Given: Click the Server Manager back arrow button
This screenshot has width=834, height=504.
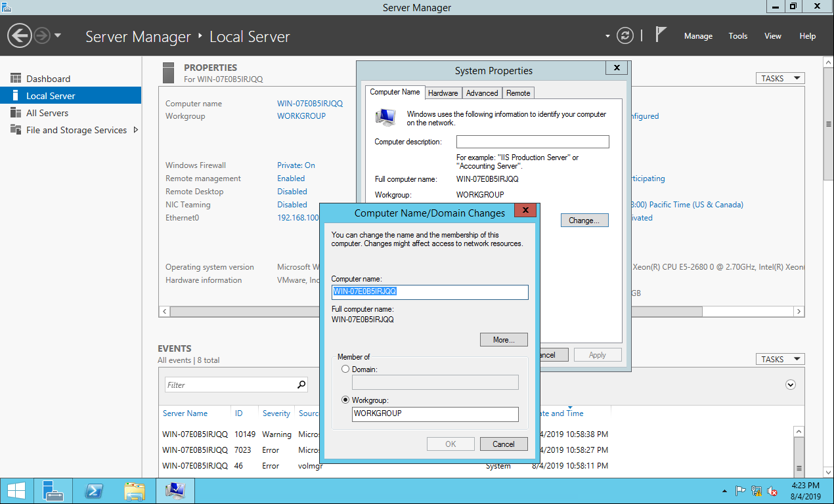Looking at the screenshot, I should [20, 35].
